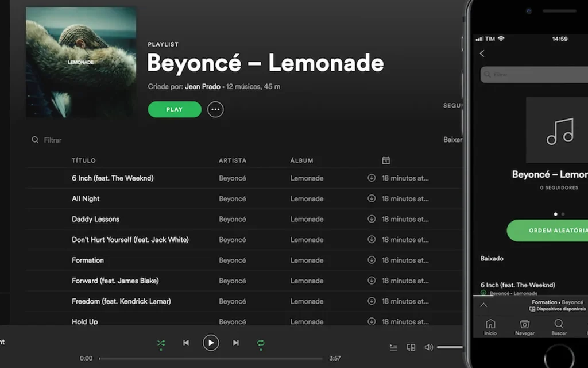Tap the back arrow on the phone
Image resolution: width=588 pixels, height=368 pixels.
pos(482,53)
